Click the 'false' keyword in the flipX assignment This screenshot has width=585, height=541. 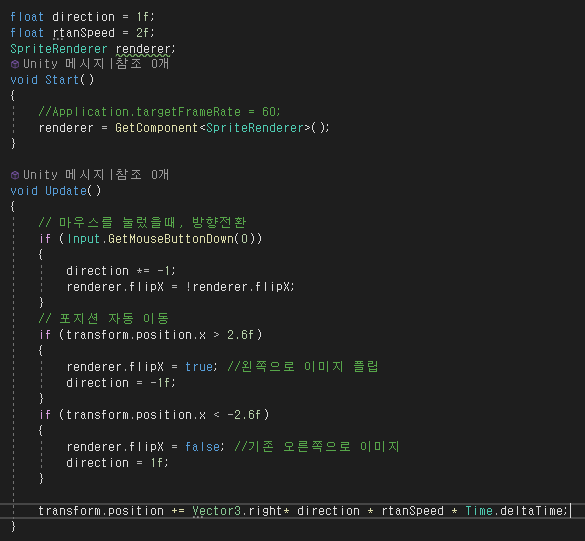coord(202,447)
